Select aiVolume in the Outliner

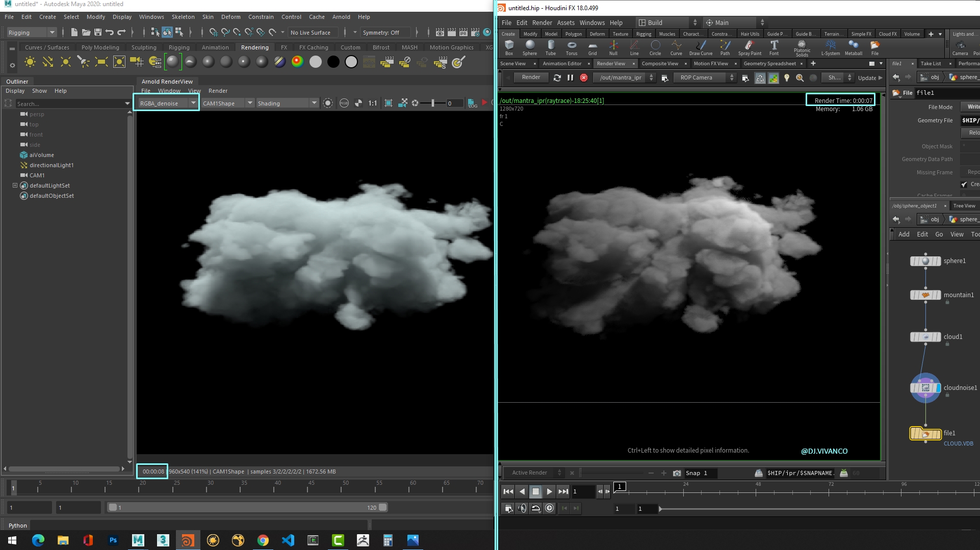(x=41, y=155)
